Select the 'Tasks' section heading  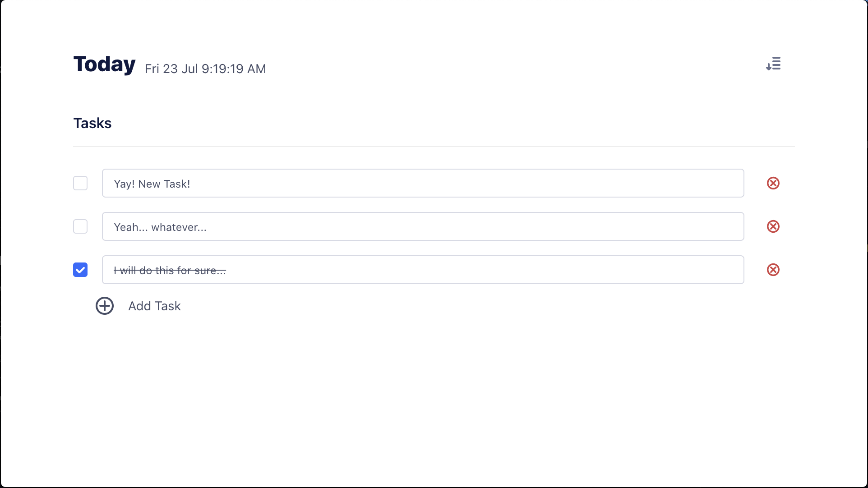[92, 123]
